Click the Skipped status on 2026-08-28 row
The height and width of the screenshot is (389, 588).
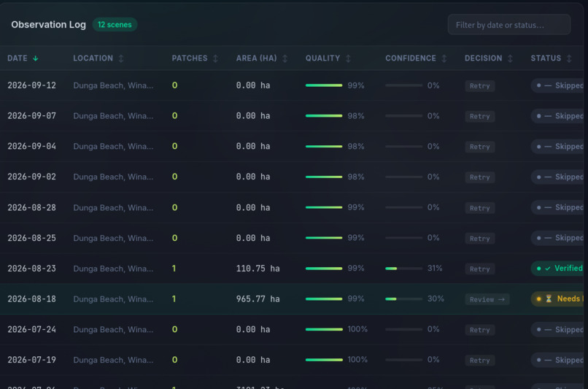[557, 207]
